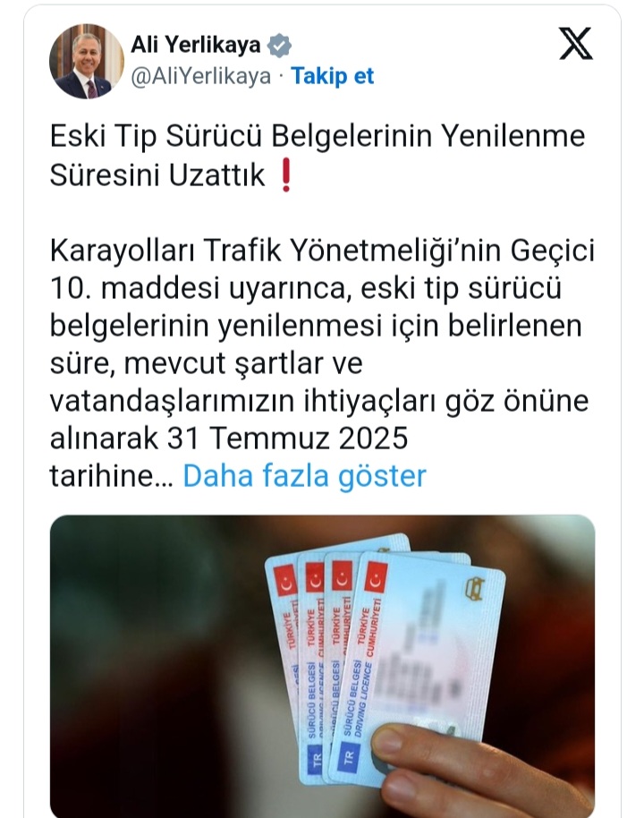The height and width of the screenshot is (818, 644).
Task: Open the X logo in the tweet corner
Action: 576,43
